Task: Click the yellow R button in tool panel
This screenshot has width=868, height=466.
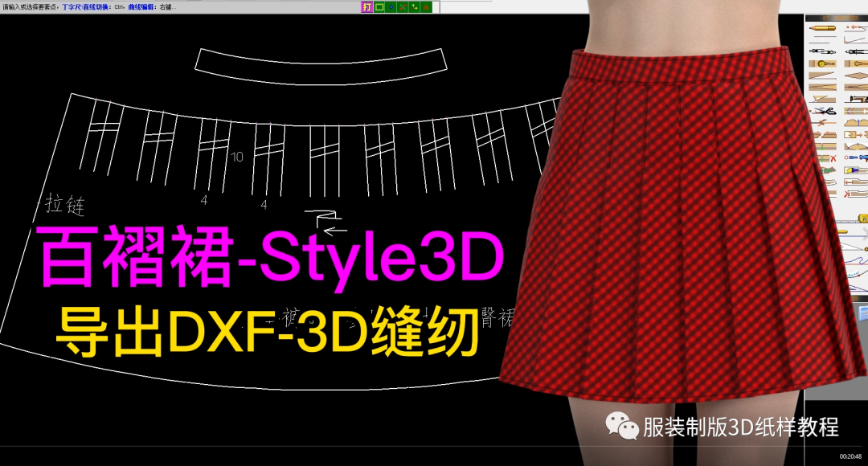Action: pos(863,219)
